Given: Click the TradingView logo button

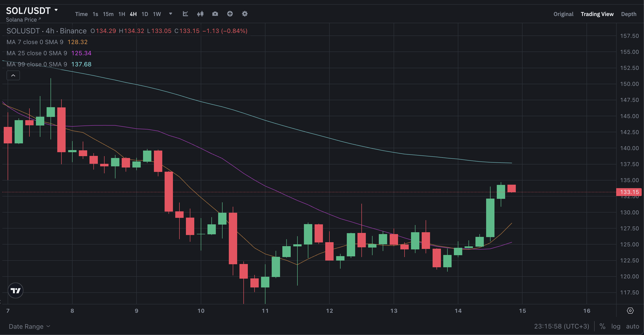Looking at the screenshot, I should tap(16, 290).
